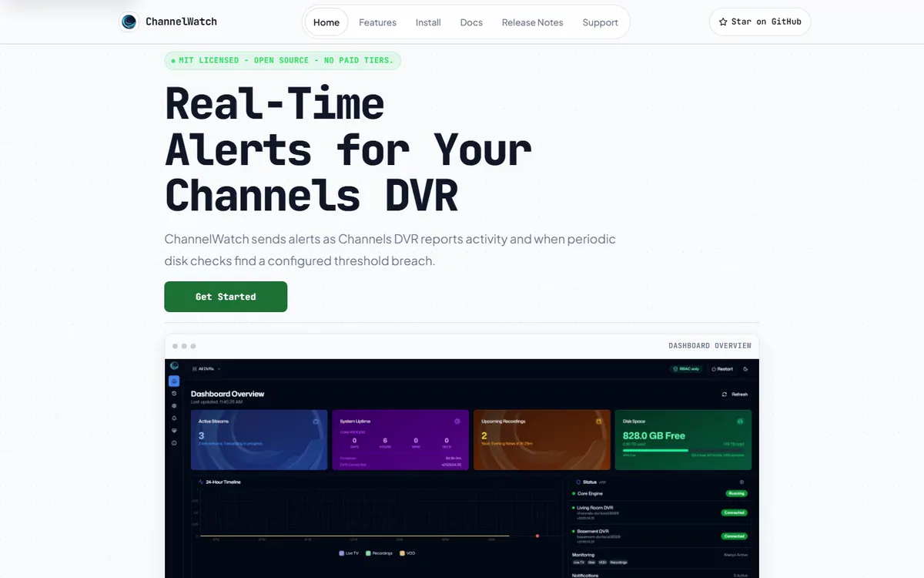This screenshot has height=578, width=924.
Task: Click the 'Living Room DVR' status row name
Action: point(595,508)
